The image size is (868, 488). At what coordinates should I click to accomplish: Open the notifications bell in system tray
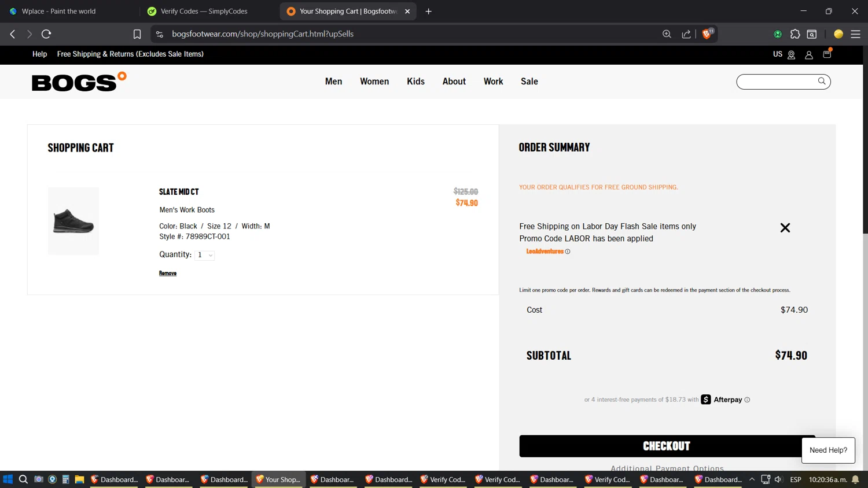pos(855,479)
